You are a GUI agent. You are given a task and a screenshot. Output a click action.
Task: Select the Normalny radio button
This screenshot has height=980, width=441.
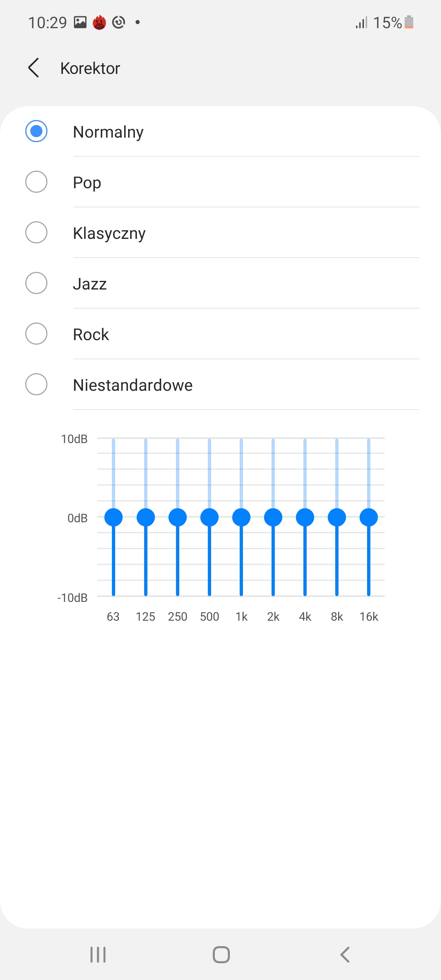tap(36, 131)
